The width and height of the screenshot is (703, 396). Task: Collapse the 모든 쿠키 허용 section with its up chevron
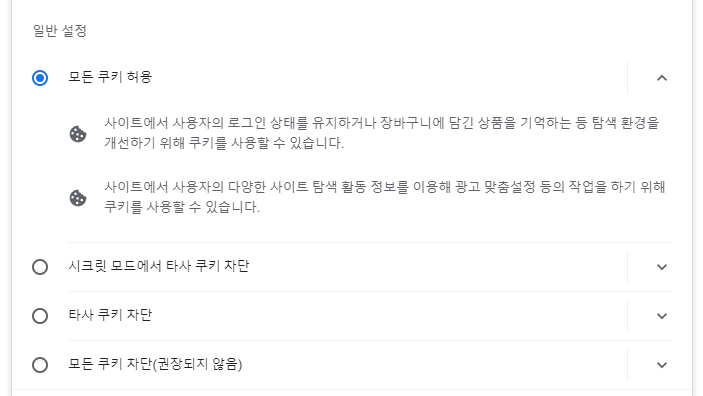[662, 78]
